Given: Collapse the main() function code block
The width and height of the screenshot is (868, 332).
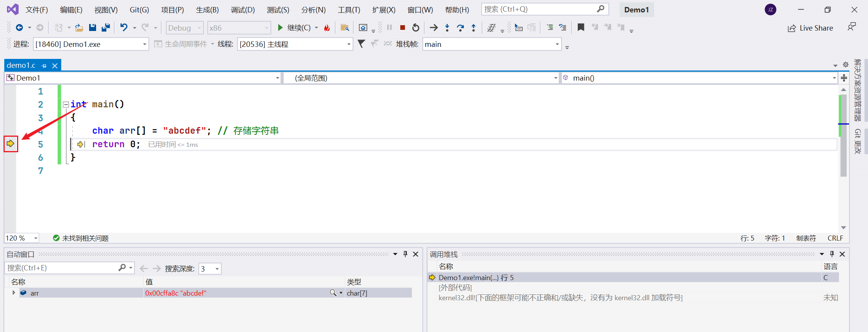Looking at the screenshot, I should (66, 105).
